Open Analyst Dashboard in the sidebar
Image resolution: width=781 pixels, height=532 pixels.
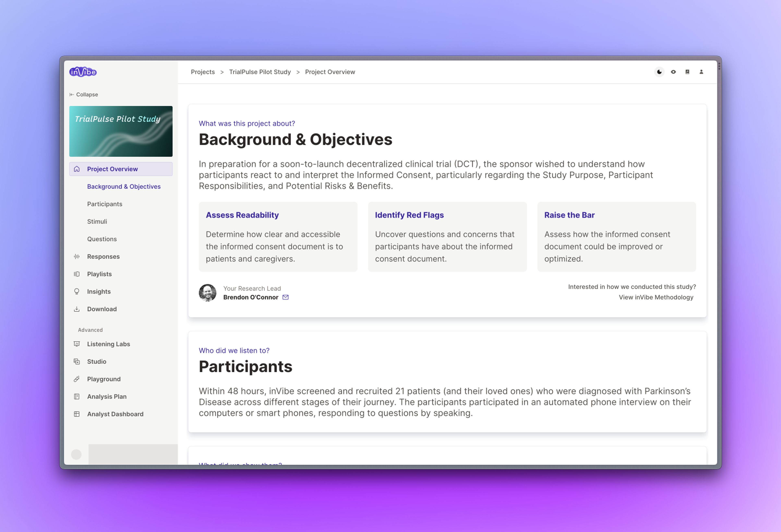click(115, 414)
